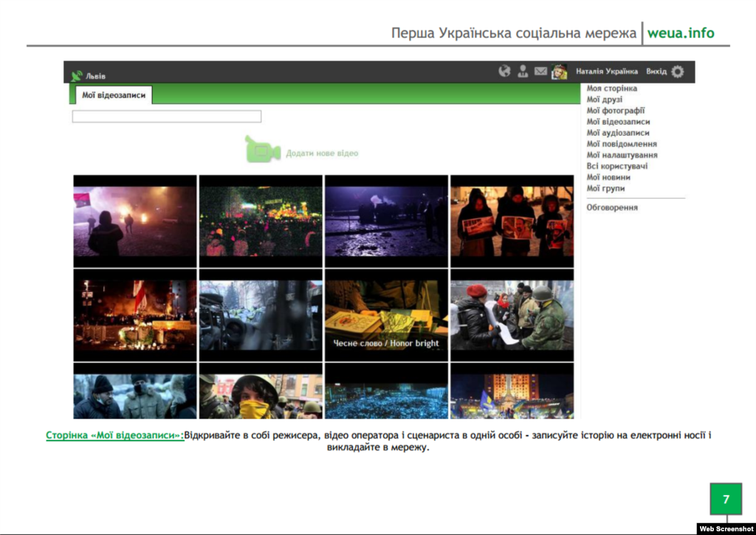Click the video search input field
Image resolution: width=756 pixels, height=535 pixels.
[x=167, y=117]
